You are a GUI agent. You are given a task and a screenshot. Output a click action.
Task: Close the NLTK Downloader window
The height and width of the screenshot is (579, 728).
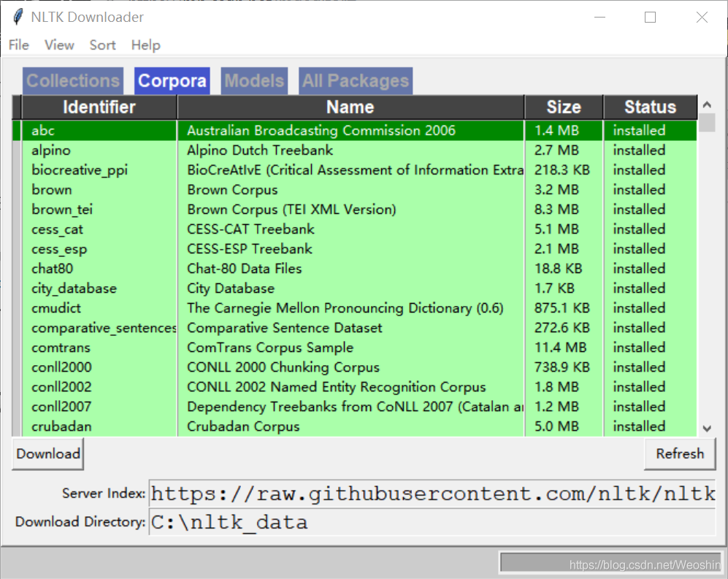pyautogui.click(x=702, y=18)
